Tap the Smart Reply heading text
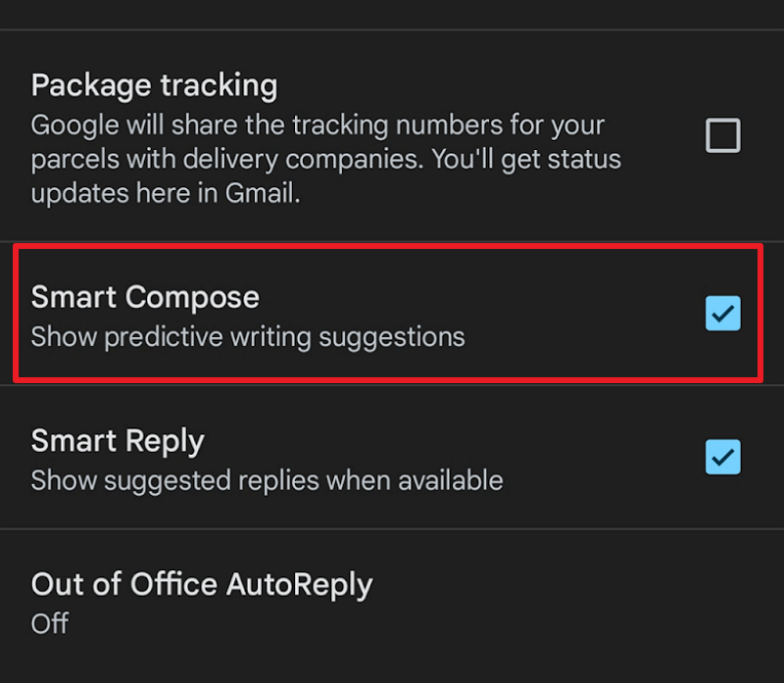Screen dimensions: 784x683 tap(118, 441)
